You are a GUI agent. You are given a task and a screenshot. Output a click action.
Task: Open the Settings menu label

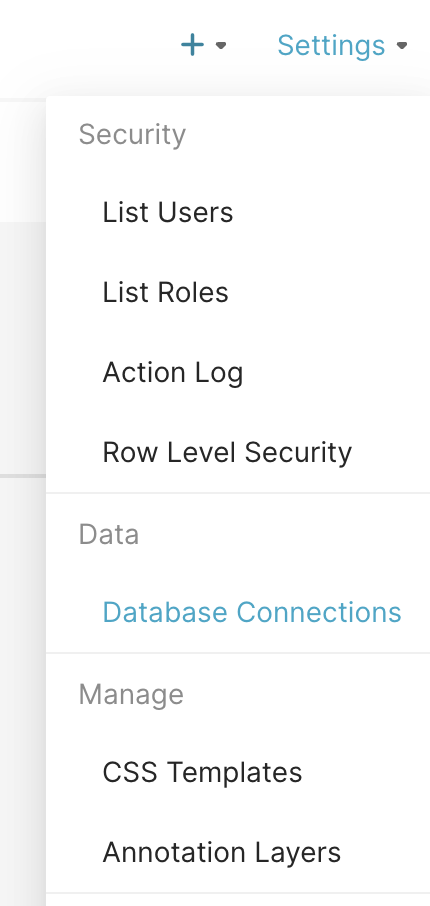click(x=331, y=45)
